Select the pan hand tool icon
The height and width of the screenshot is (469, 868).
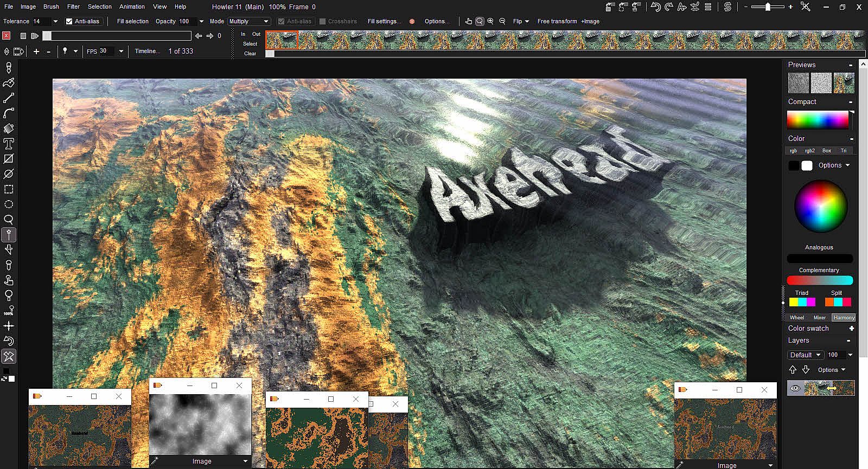[469, 21]
